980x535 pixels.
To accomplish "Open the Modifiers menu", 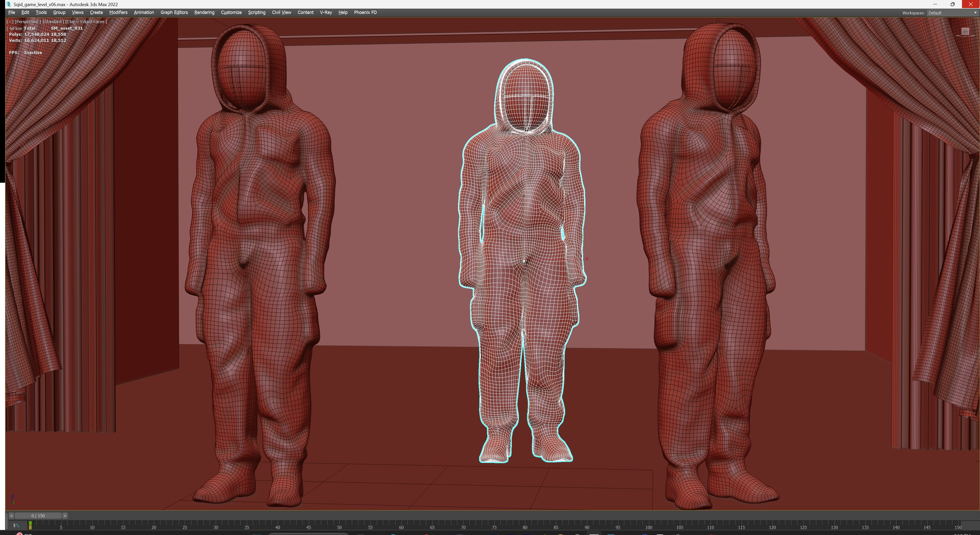I will [x=118, y=12].
